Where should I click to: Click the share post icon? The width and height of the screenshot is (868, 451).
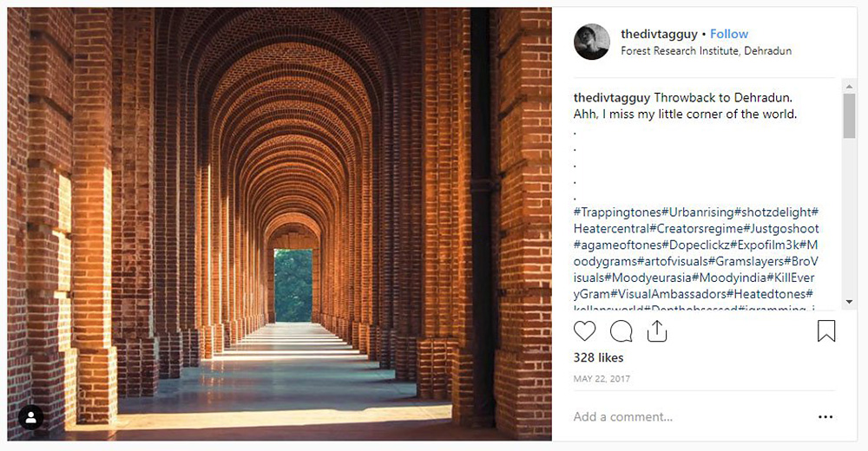click(x=657, y=331)
